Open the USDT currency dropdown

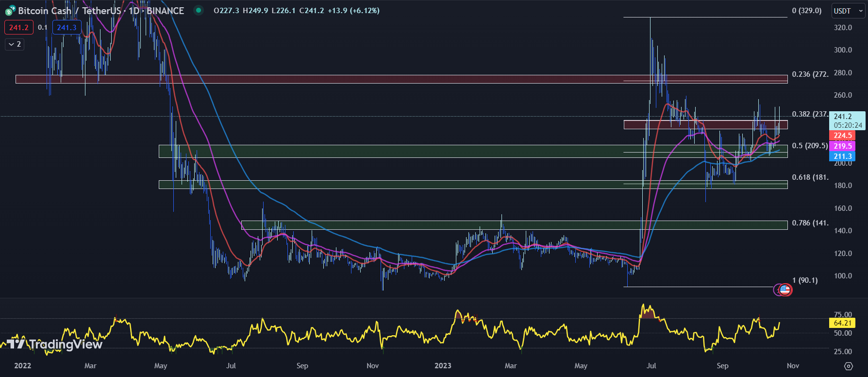pyautogui.click(x=849, y=11)
